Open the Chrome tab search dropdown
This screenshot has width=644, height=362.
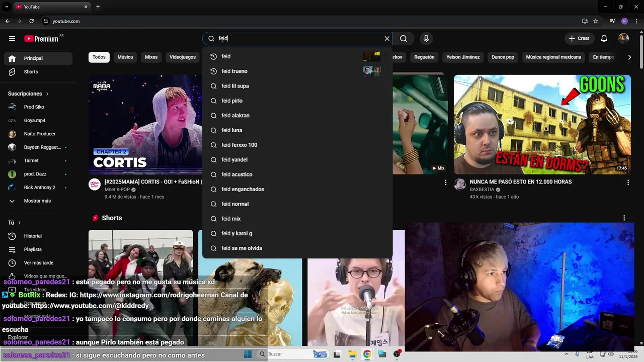pos(7,7)
